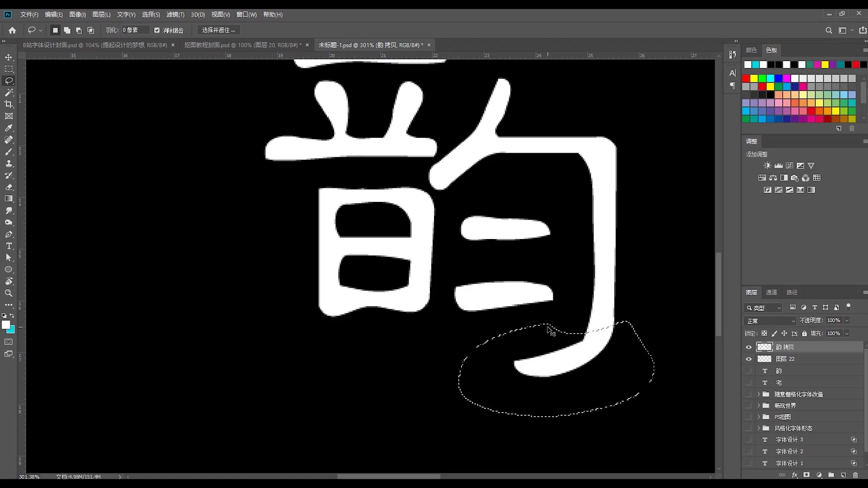Switch to 通道 channels tab
The height and width of the screenshot is (488, 868).
tap(771, 292)
